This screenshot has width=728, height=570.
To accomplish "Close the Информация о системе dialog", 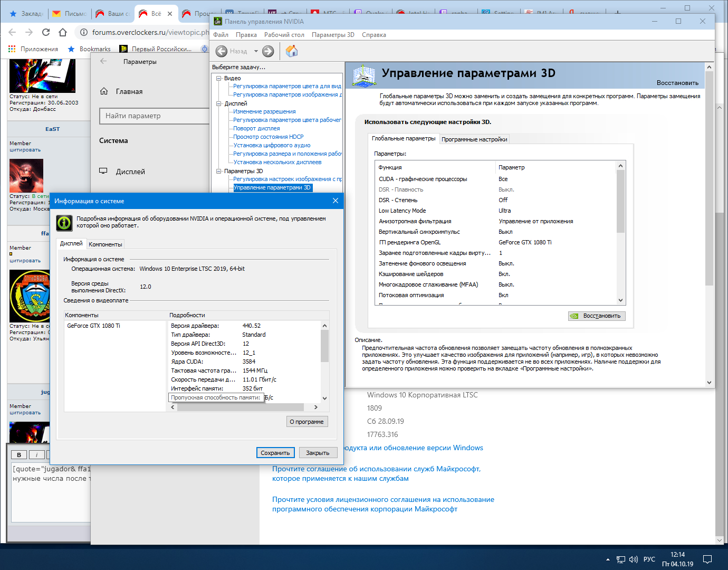I will pos(336,201).
